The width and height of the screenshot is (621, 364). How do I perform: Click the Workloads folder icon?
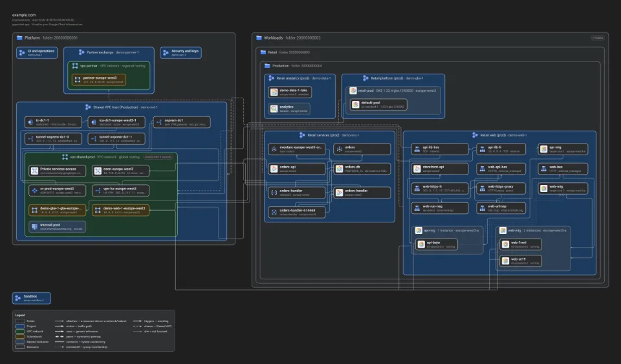coord(259,38)
